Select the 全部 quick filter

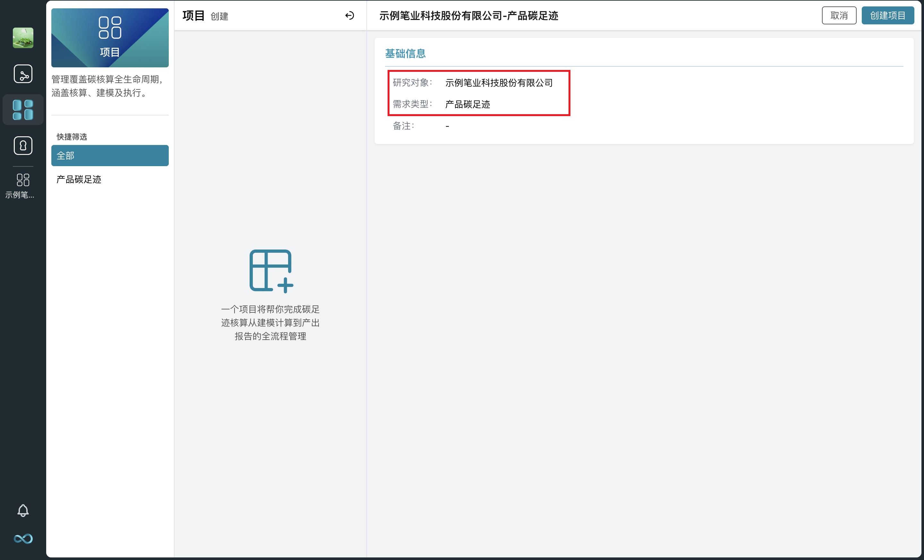pos(110,156)
